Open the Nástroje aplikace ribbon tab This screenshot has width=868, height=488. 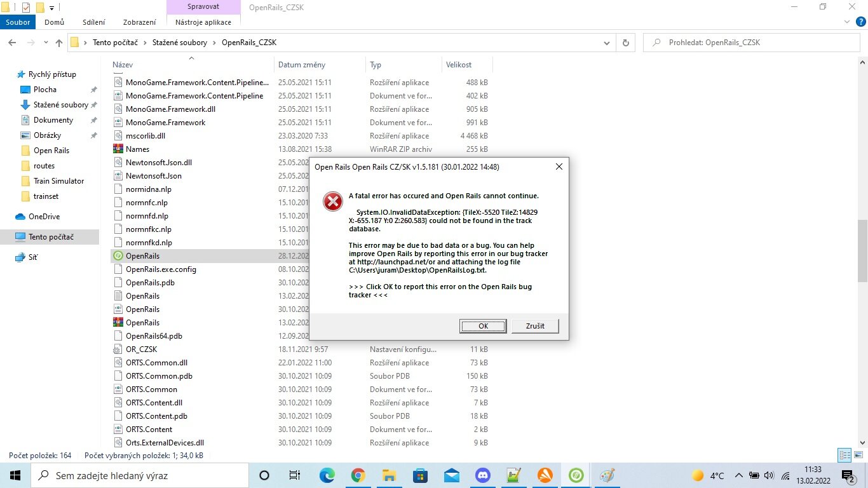coord(203,22)
